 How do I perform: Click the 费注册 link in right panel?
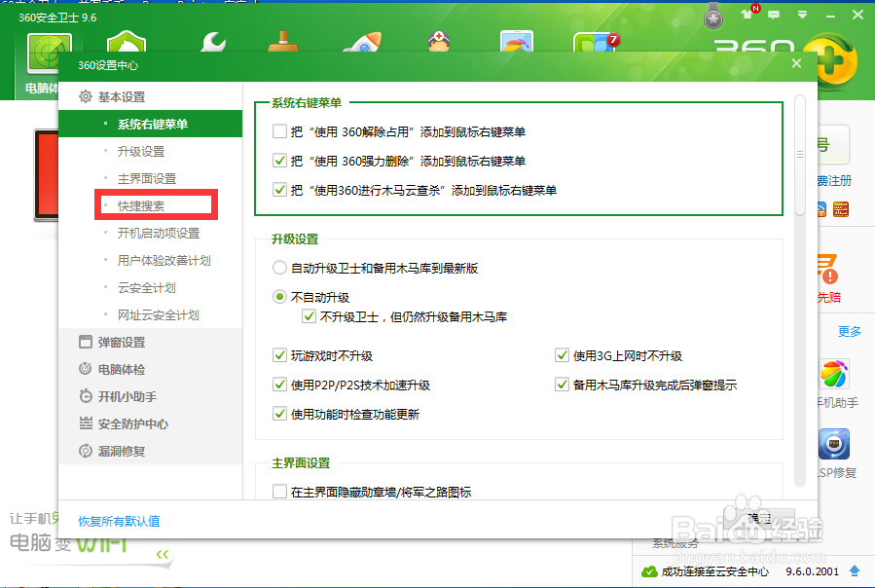coord(835,180)
